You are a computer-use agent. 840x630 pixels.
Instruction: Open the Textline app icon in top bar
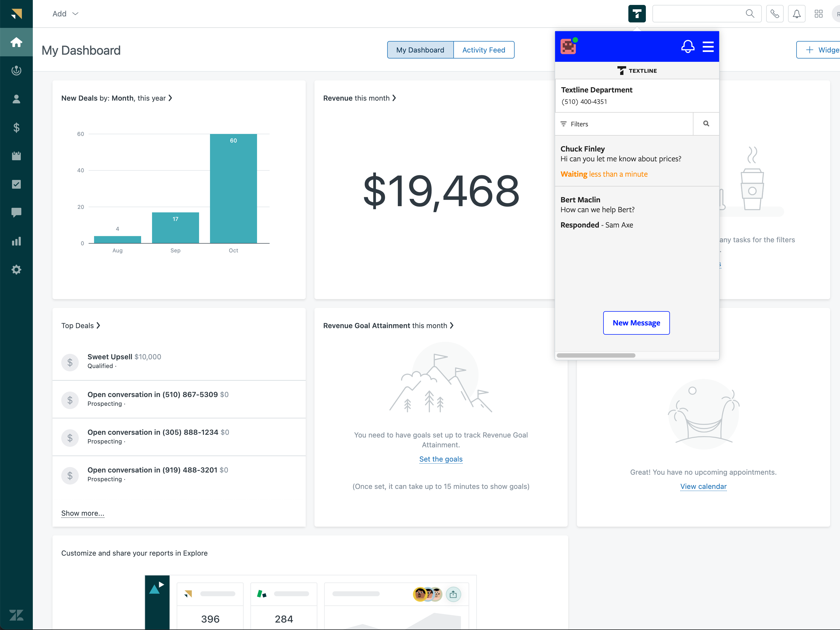[637, 14]
